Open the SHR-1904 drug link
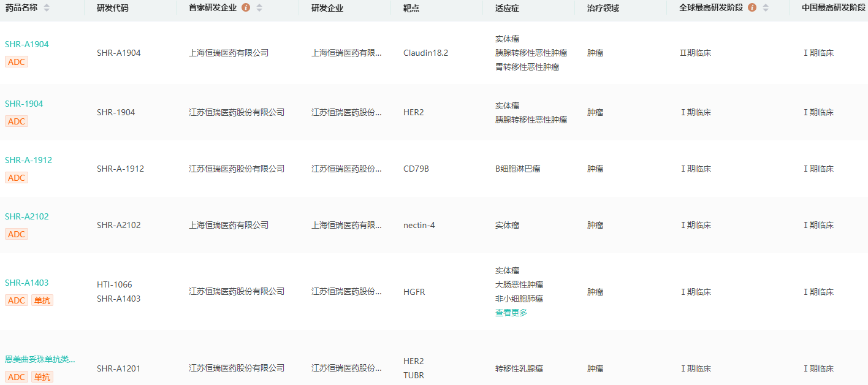 [24, 104]
